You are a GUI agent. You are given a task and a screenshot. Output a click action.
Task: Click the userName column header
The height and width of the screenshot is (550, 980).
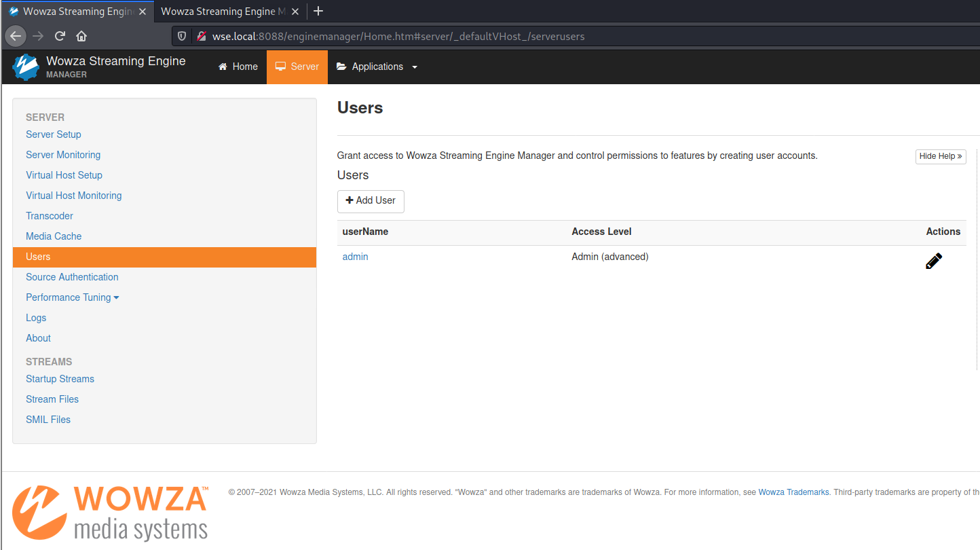click(x=365, y=232)
